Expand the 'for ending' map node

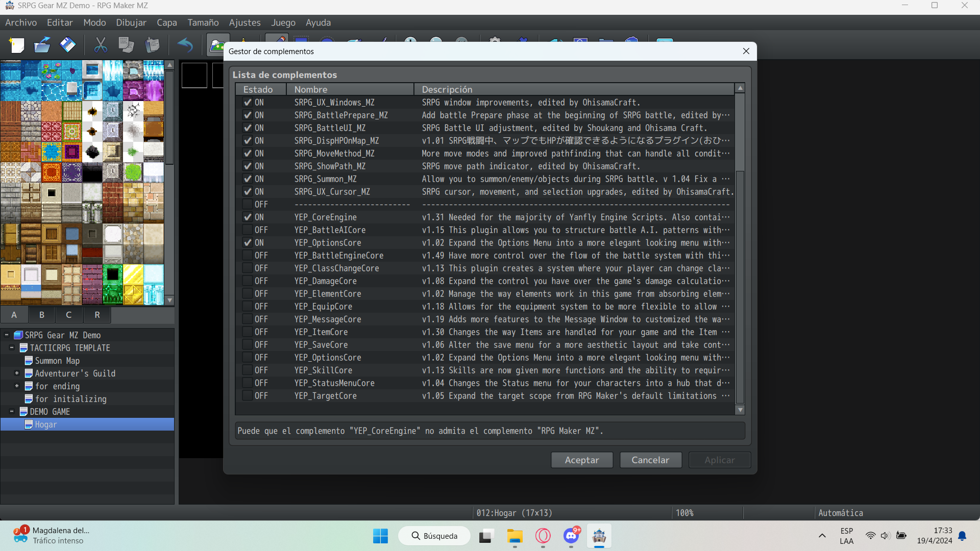17,386
